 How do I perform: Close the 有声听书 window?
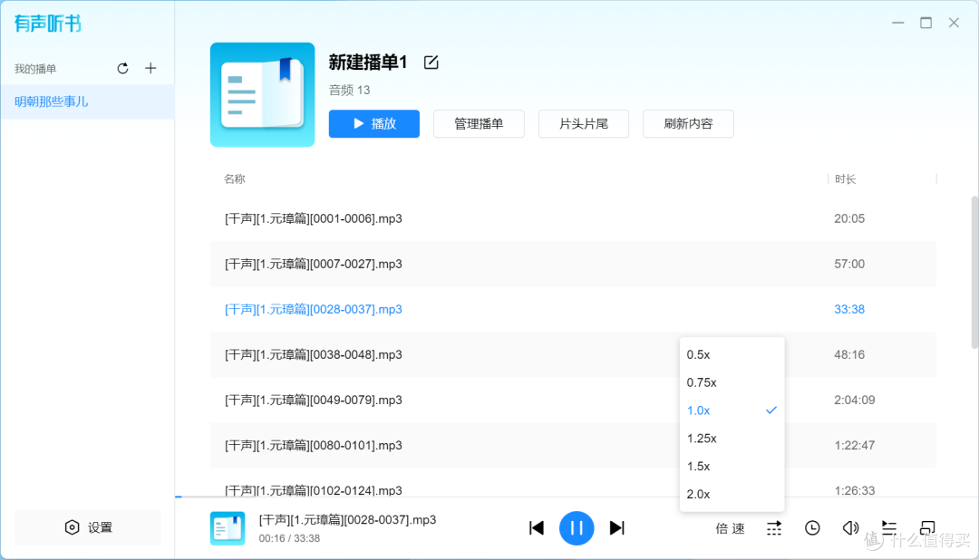point(954,23)
